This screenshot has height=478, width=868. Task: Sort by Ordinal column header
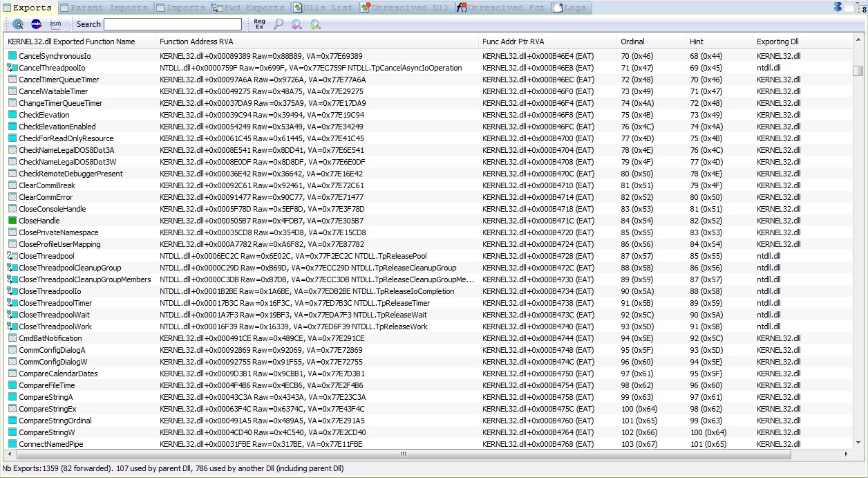(x=652, y=42)
